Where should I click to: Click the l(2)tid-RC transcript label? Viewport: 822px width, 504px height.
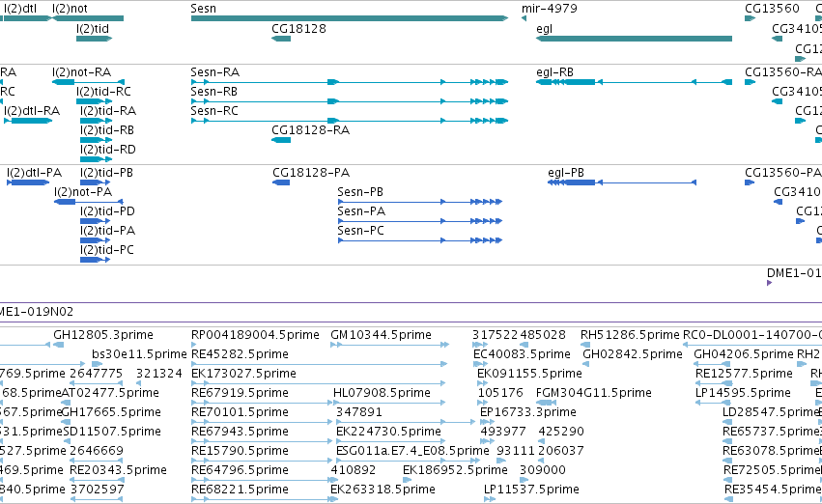(103, 92)
